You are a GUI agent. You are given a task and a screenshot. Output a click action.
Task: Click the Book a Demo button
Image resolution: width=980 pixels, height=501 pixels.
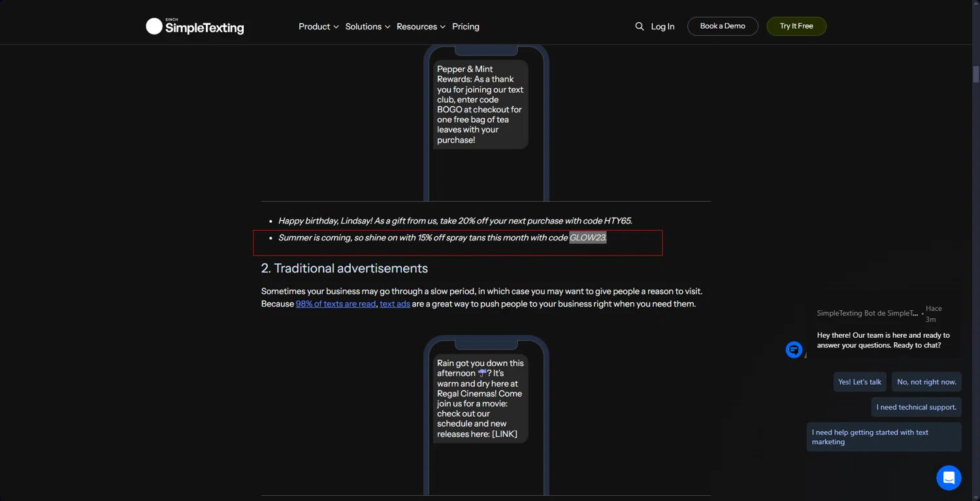[723, 26]
